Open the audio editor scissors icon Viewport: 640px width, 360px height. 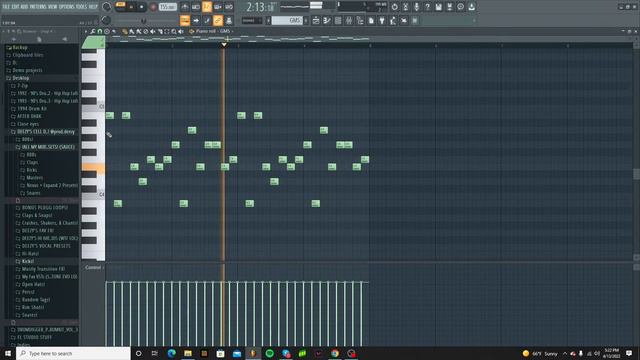405,7
